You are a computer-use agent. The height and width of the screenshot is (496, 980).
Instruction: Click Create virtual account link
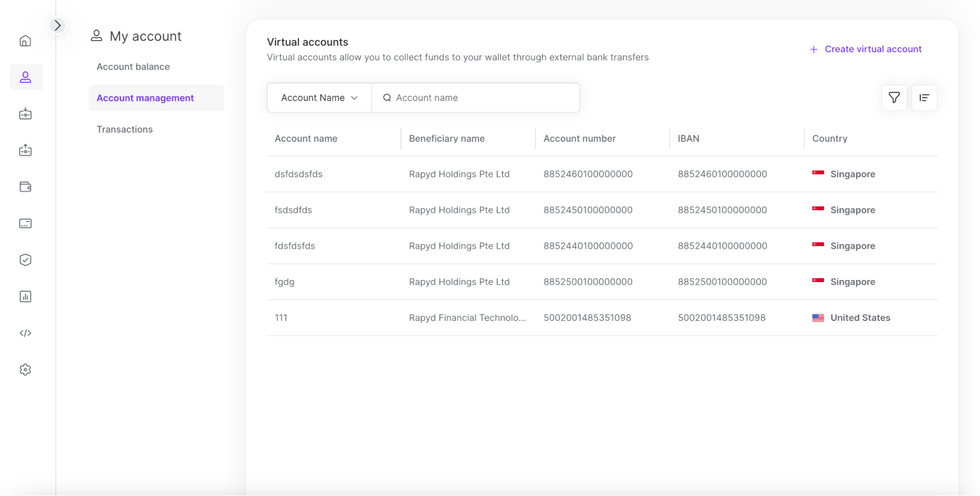(866, 49)
